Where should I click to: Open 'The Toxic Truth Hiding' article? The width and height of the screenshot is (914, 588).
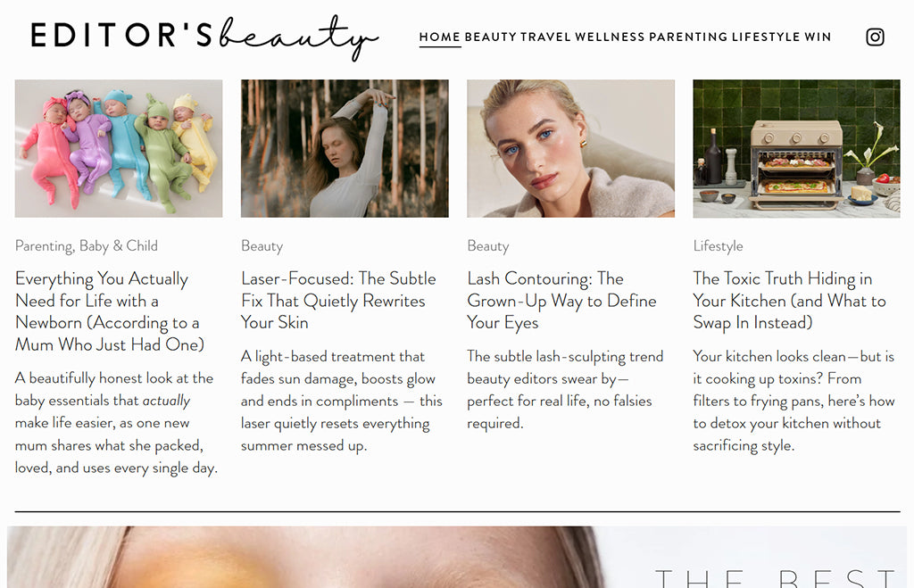coord(789,300)
